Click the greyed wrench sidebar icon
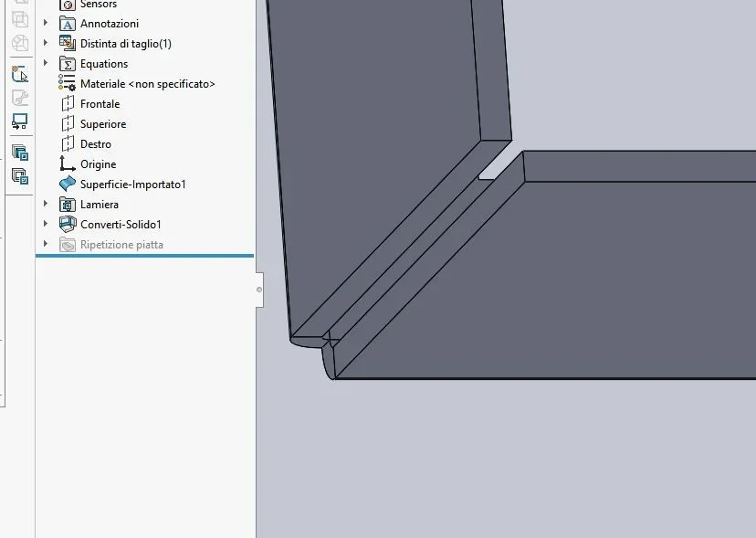The height and width of the screenshot is (538, 756). coord(20,98)
